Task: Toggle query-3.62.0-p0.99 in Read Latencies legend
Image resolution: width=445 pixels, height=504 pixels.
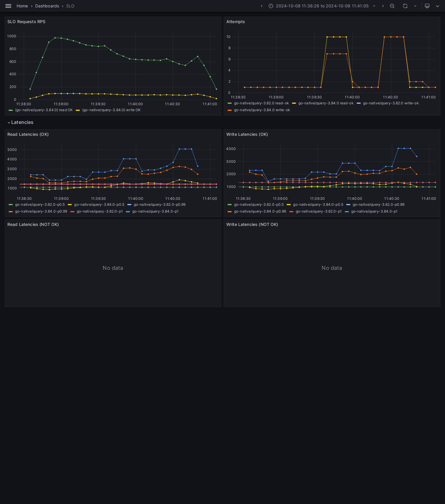Action: pos(160,205)
